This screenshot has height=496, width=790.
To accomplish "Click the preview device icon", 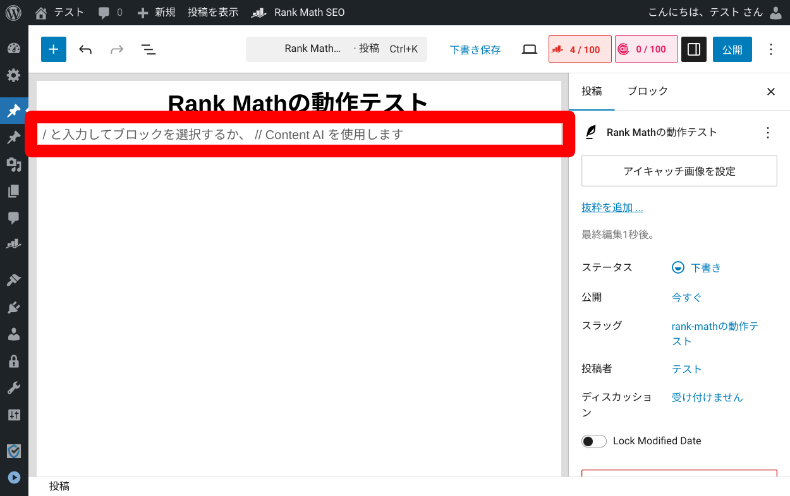I will tap(530, 49).
